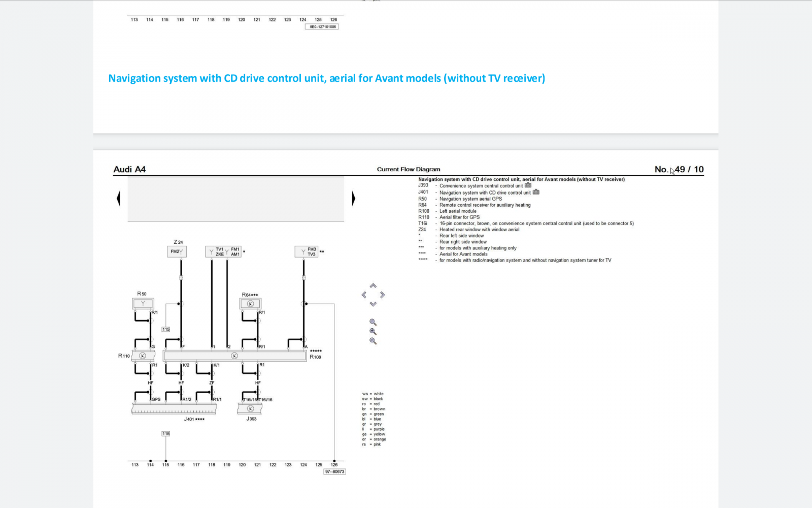Go to the next diagram with the right arrow
The image size is (812, 508).
tap(354, 198)
